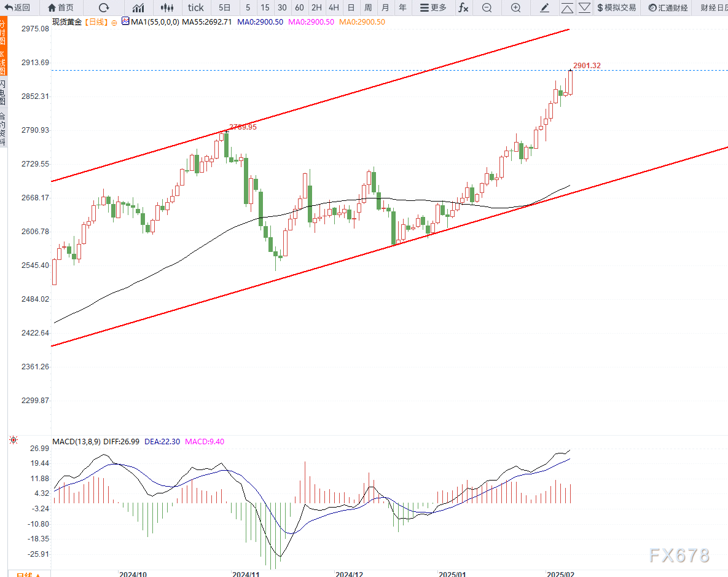Click the crosshair icon next to 日线 label

(x=114, y=22)
